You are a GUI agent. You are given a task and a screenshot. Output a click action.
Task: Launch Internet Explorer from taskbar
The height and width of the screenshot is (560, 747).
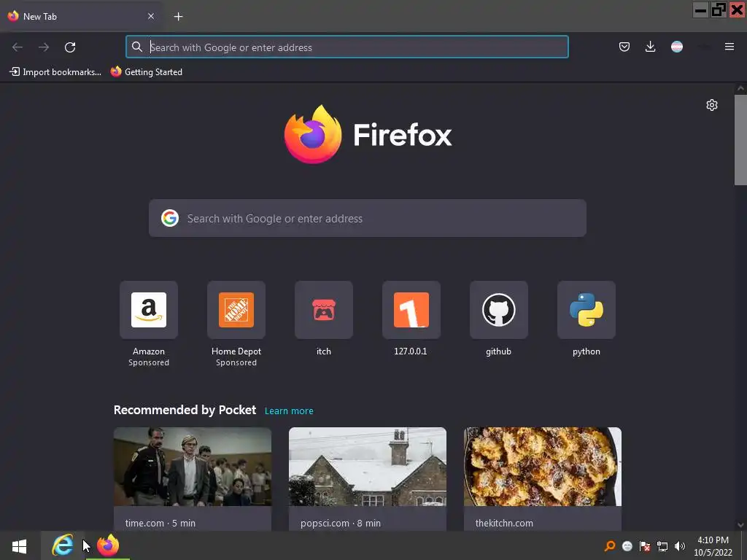coord(63,545)
